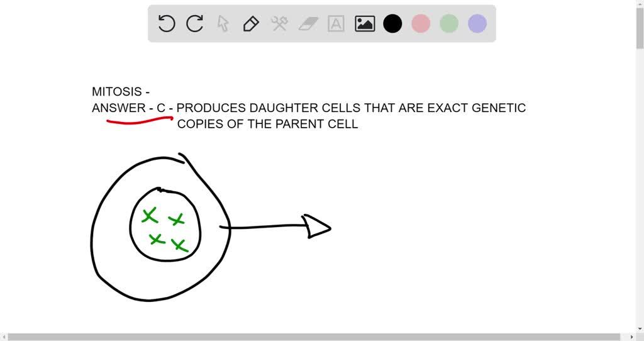Viewport: 644px width, 341px height.
Task: Pick the red color swatch
Action: pos(421,24)
